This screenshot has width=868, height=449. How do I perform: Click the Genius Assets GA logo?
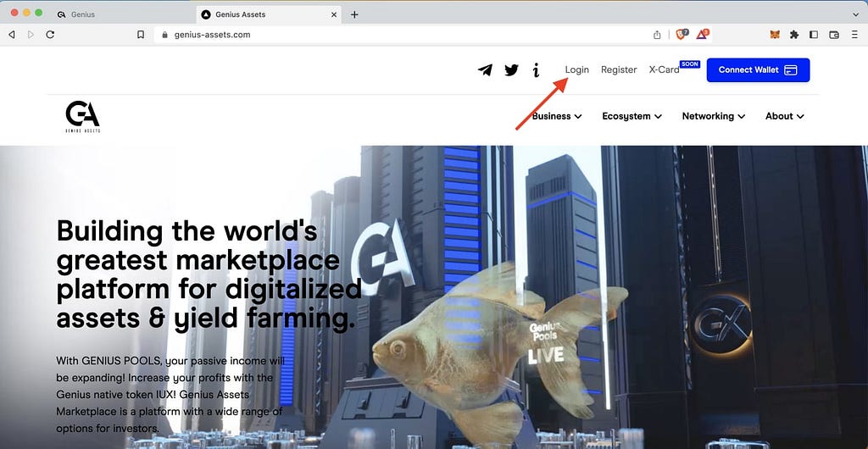[x=82, y=117]
